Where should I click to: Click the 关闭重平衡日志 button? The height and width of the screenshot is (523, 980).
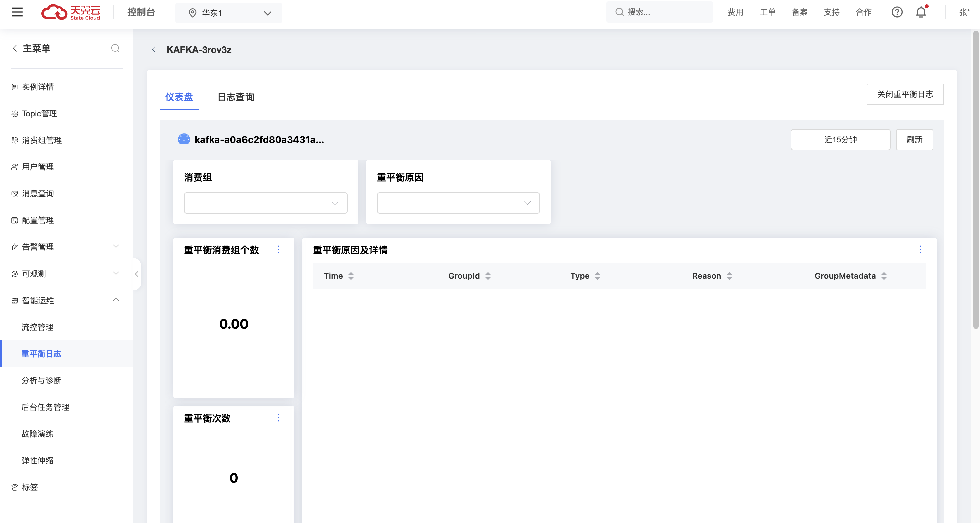click(905, 94)
